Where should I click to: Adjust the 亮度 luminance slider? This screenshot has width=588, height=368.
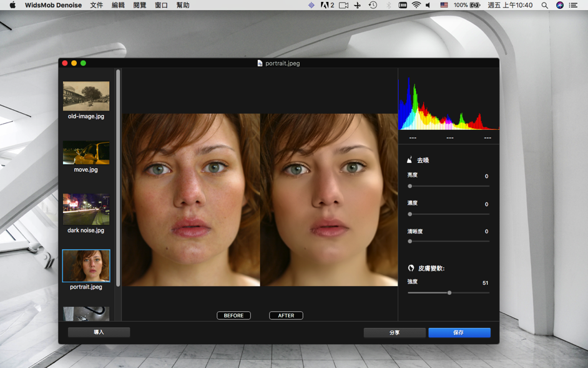449,186
